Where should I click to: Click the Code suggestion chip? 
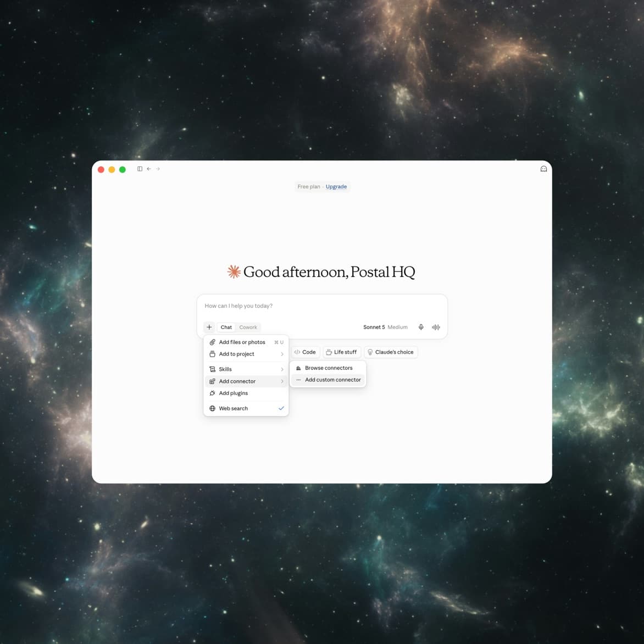pyautogui.click(x=305, y=352)
